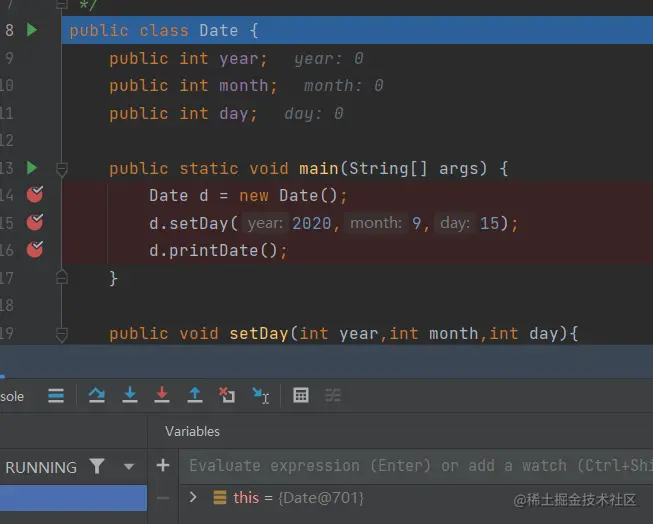Click the Drop Frame icon
This screenshot has height=524, width=653.
227,395
